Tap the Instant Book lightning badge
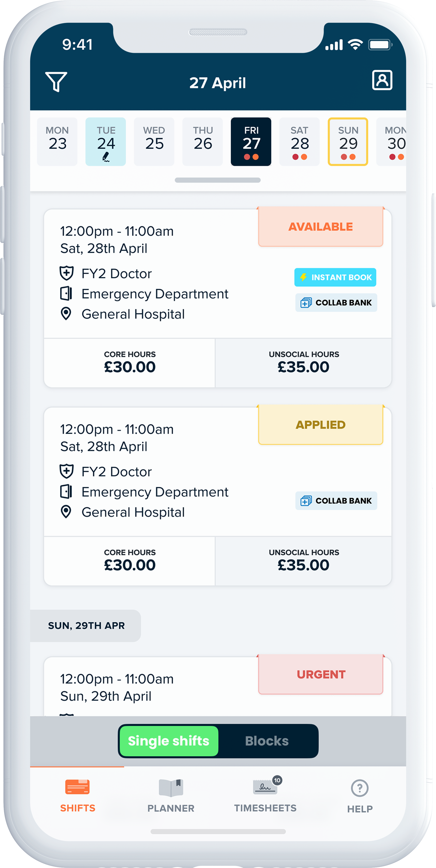 click(x=335, y=277)
